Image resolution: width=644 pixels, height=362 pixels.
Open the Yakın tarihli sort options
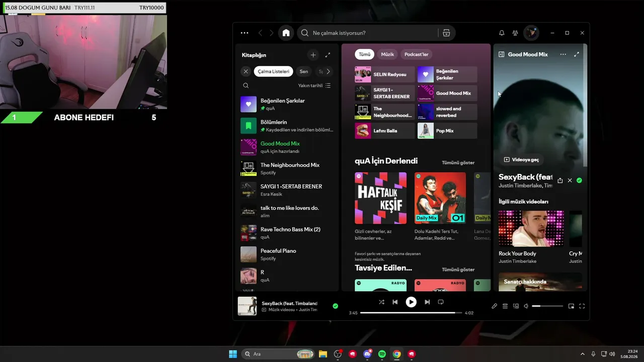click(314, 85)
